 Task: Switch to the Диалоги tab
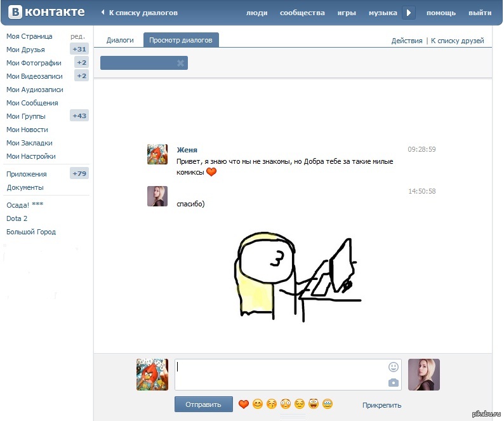click(x=119, y=40)
